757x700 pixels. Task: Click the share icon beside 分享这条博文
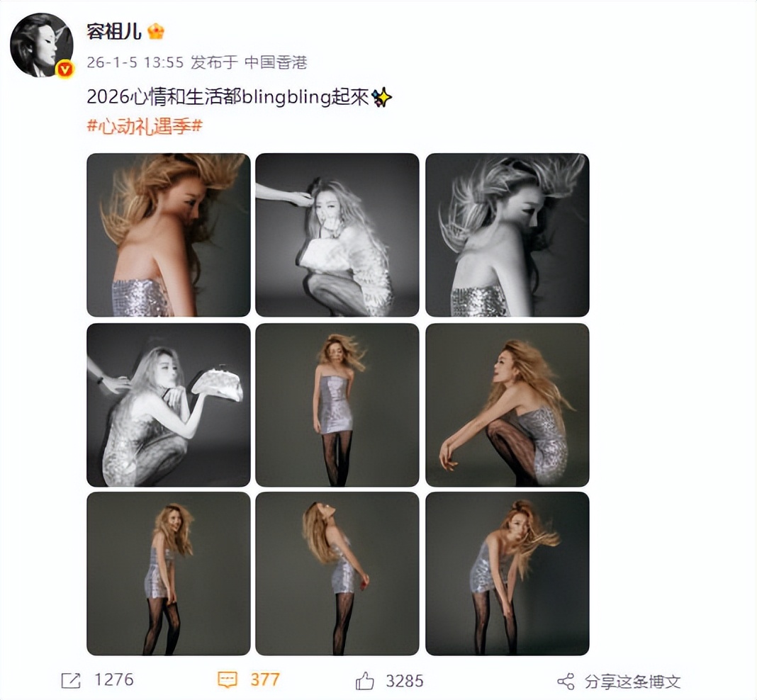pos(566,681)
